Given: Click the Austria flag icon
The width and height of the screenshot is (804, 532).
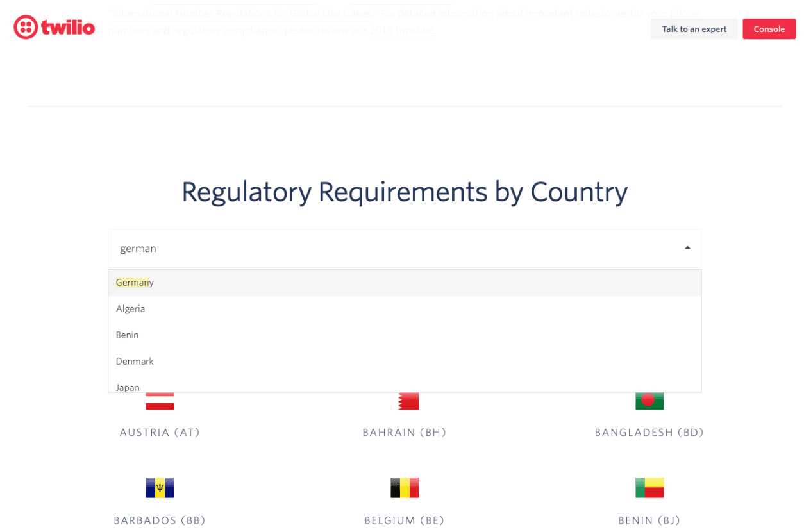Looking at the screenshot, I should [160, 400].
